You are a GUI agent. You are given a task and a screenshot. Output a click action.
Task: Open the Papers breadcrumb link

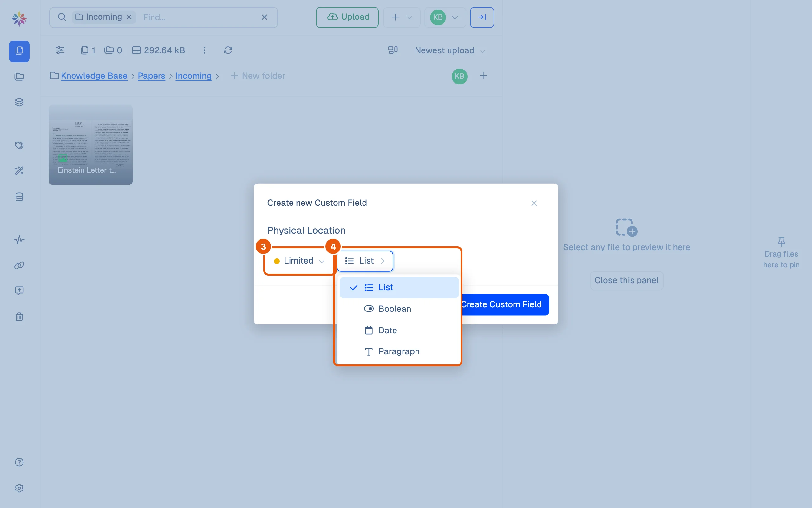[151, 76]
